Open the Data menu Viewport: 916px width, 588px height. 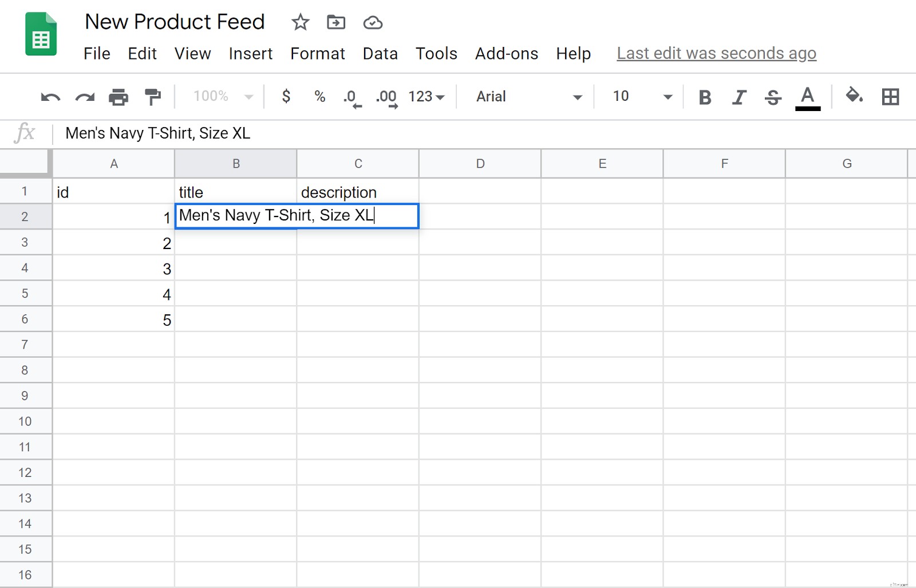point(380,53)
